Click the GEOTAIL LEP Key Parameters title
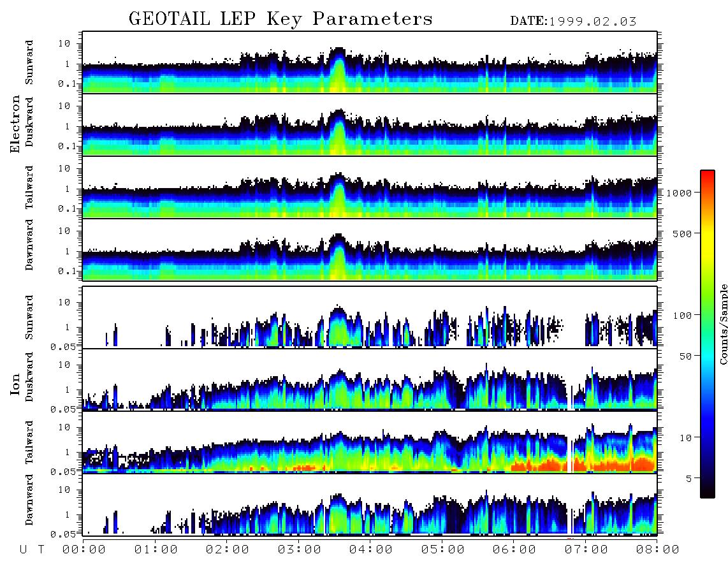728x561 pixels. 280,19
